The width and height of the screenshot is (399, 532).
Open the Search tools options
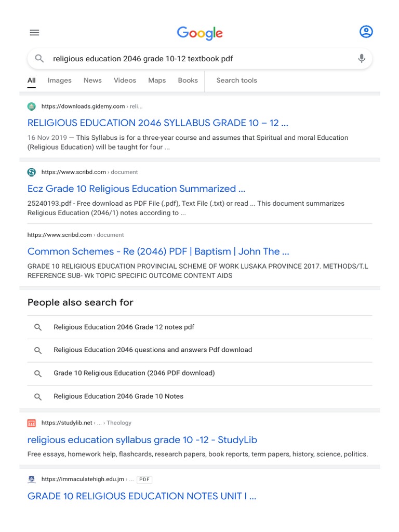click(236, 81)
